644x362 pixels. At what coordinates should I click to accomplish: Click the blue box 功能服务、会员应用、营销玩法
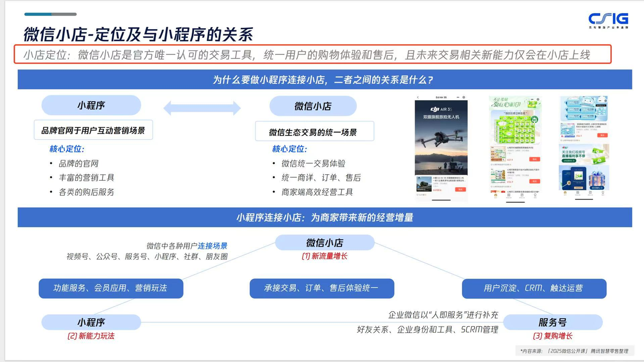[111, 288]
